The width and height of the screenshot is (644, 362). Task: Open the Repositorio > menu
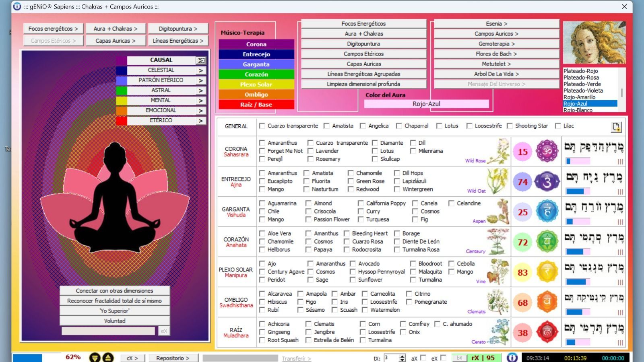[x=172, y=358]
